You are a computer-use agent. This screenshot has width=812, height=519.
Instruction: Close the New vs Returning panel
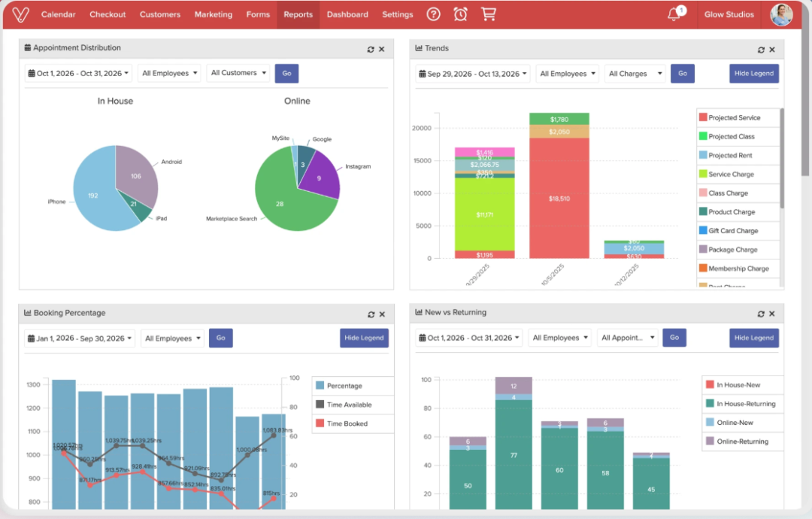point(773,314)
